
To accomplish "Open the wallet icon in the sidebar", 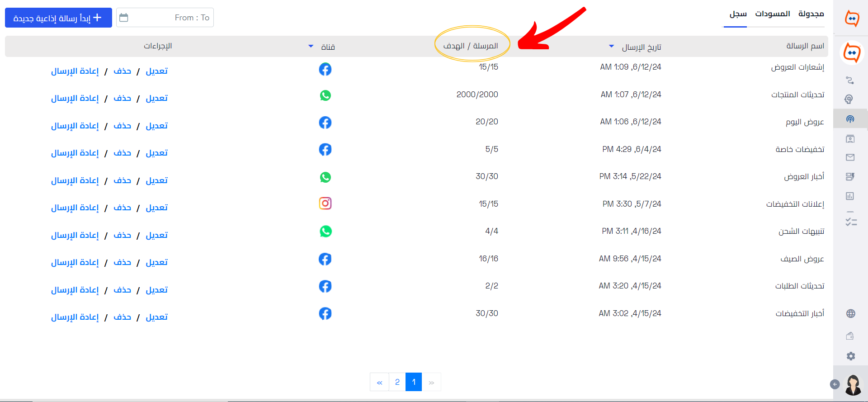I will click(x=850, y=336).
